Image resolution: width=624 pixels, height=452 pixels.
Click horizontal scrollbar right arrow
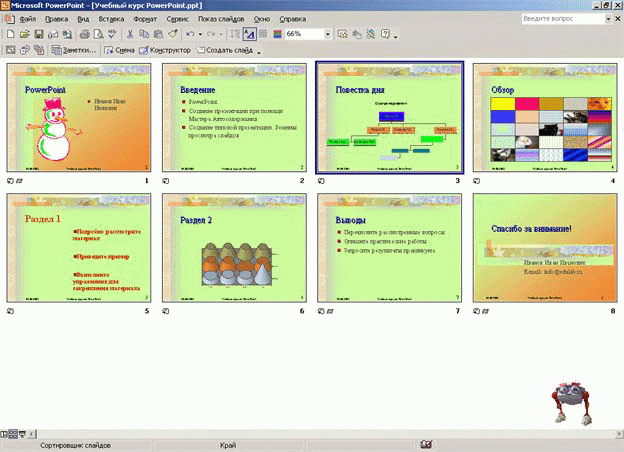pyautogui.click(x=620, y=434)
